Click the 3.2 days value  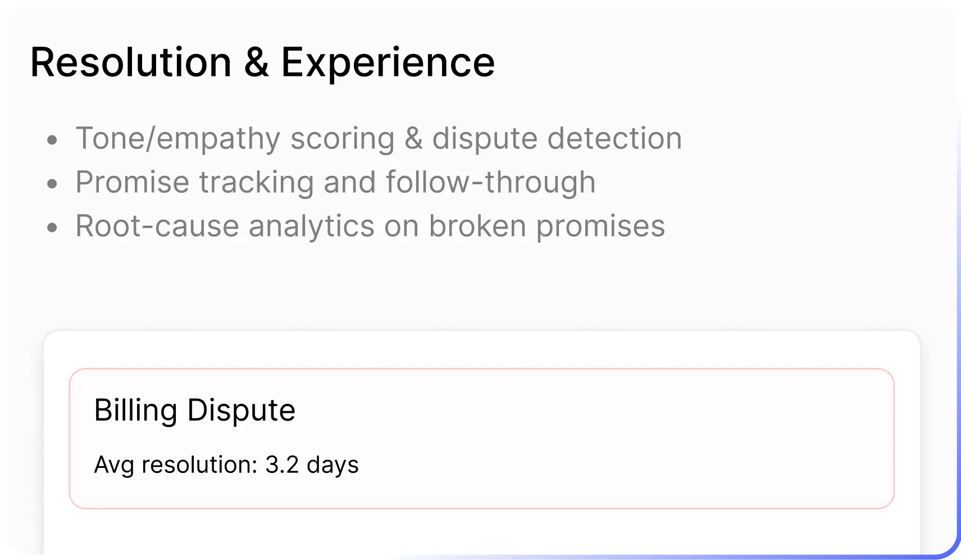312,465
